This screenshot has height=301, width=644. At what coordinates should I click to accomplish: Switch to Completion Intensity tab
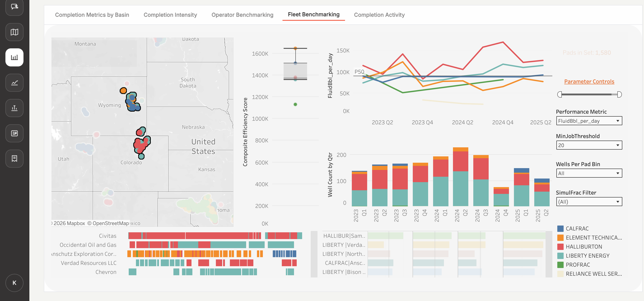[170, 15]
